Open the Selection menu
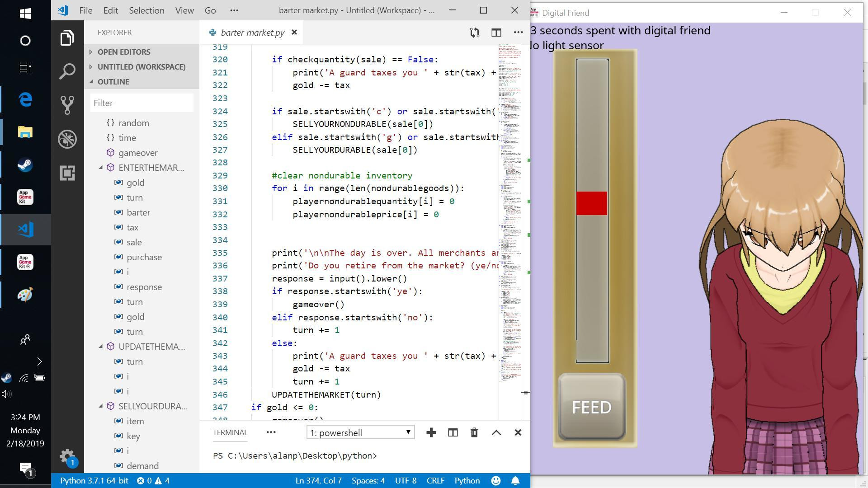 146,10
